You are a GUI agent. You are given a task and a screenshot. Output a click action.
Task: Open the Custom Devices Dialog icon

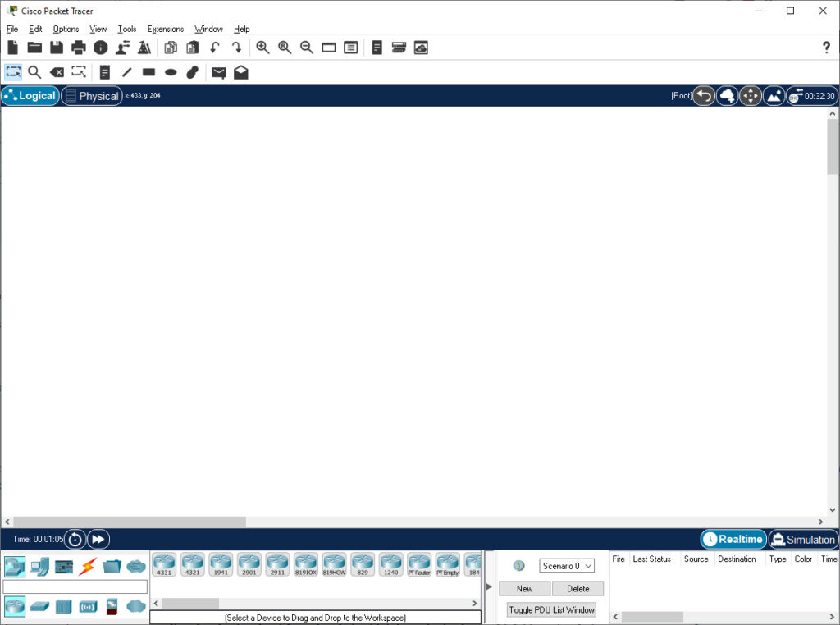(351, 48)
